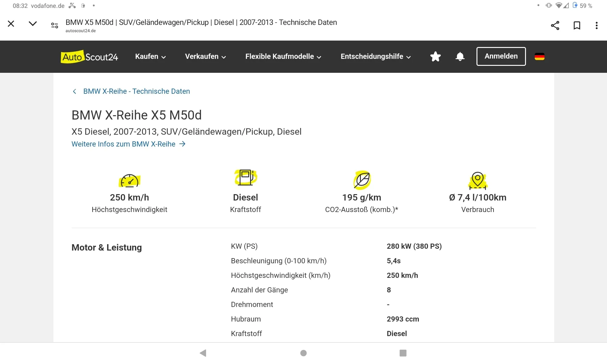Change language via German flag icon
Image resolution: width=607 pixels, height=364 pixels.
point(539,56)
